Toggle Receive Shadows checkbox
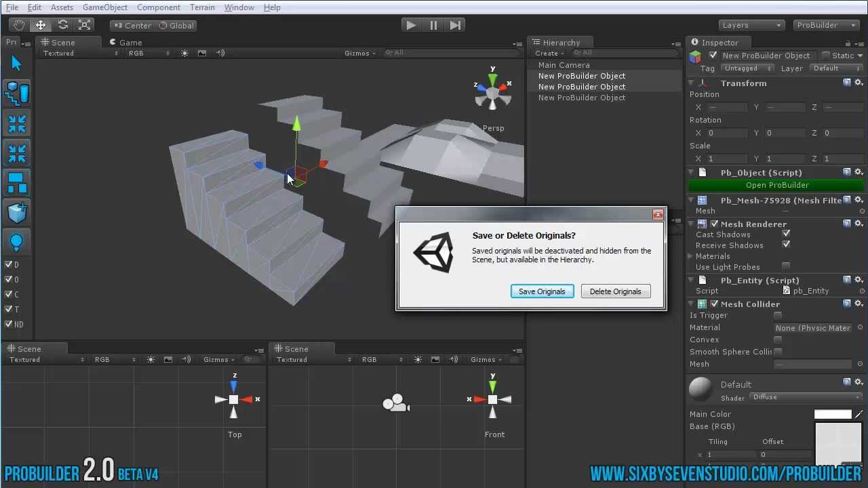This screenshot has width=868, height=488. click(x=786, y=245)
